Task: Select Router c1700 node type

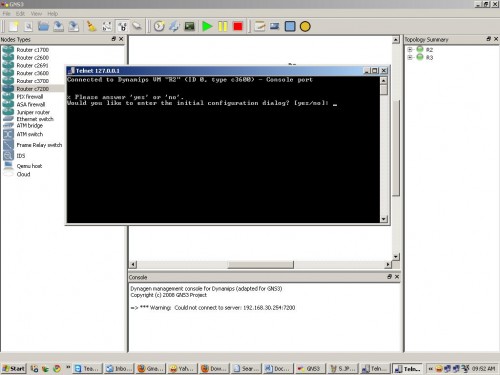Action: pos(33,50)
